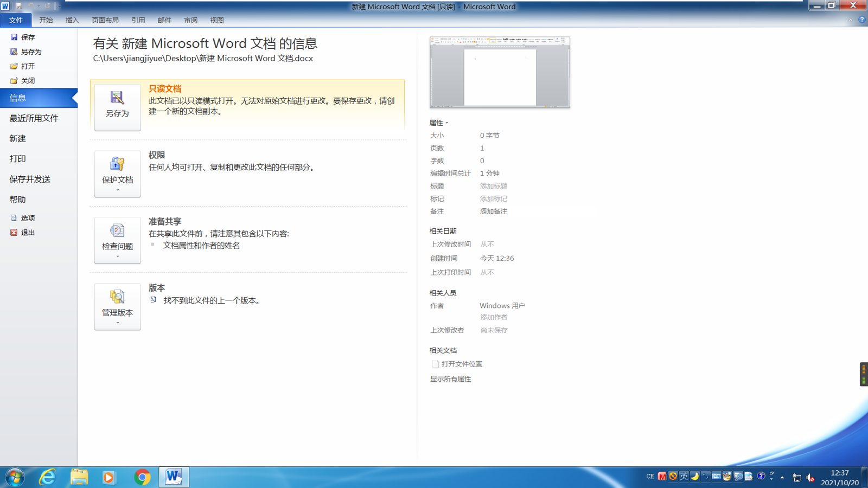Open the 页面布局 ribbon tab
868x488 pixels.
[105, 20]
